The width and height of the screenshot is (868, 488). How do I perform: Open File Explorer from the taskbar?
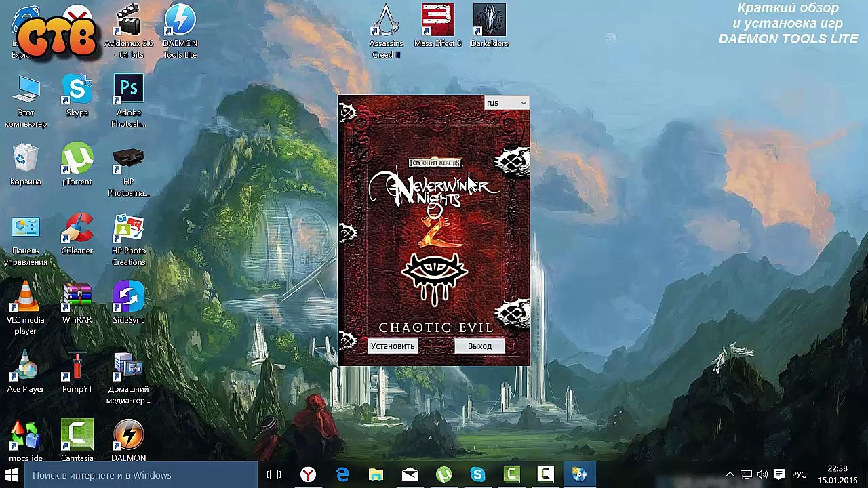click(376, 475)
